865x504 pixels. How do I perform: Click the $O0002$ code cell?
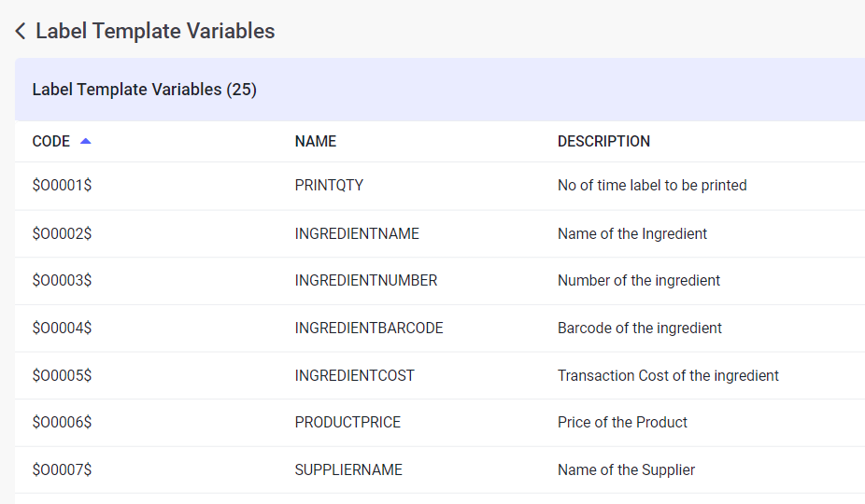click(x=62, y=233)
